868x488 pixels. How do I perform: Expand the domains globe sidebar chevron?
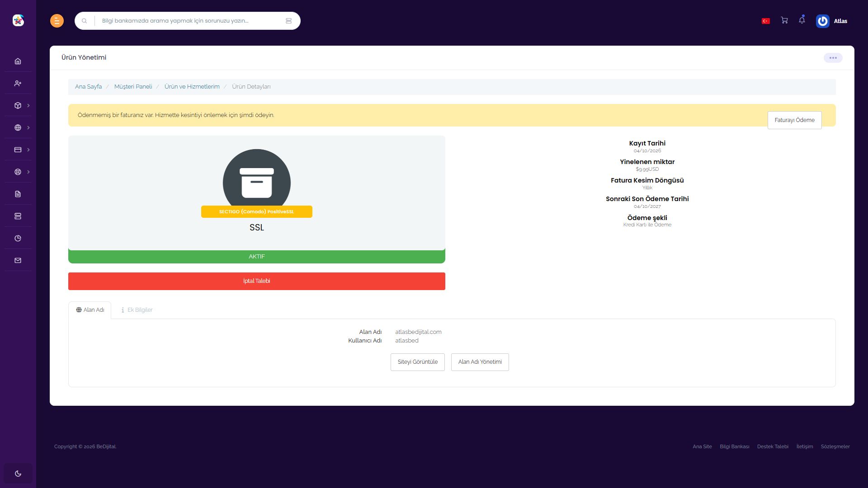point(28,127)
